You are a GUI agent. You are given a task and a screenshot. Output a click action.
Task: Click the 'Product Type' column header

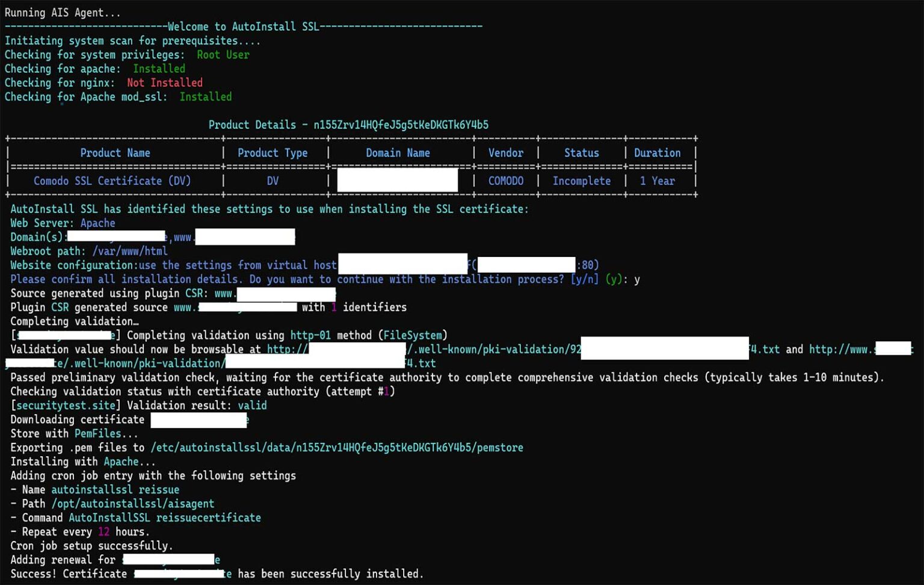[273, 153]
